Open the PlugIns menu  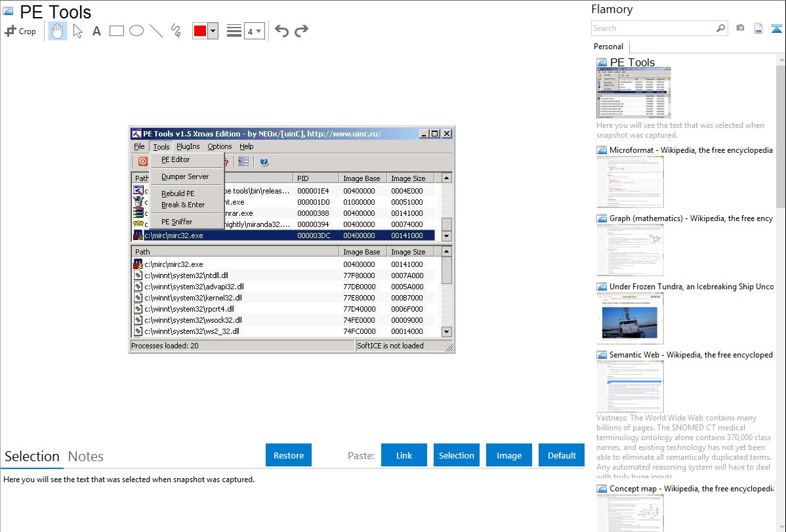pos(188,146)
